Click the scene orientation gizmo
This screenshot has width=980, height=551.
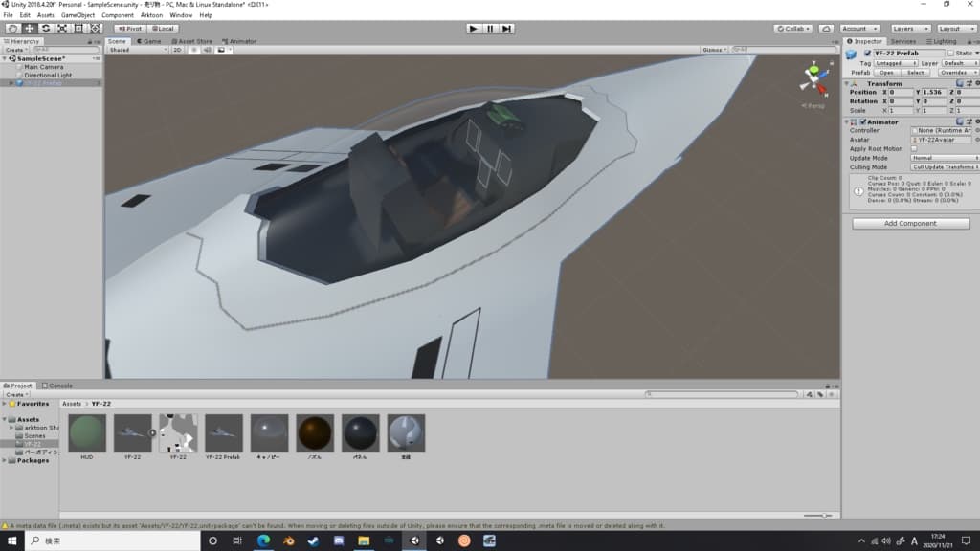[815, 77]
